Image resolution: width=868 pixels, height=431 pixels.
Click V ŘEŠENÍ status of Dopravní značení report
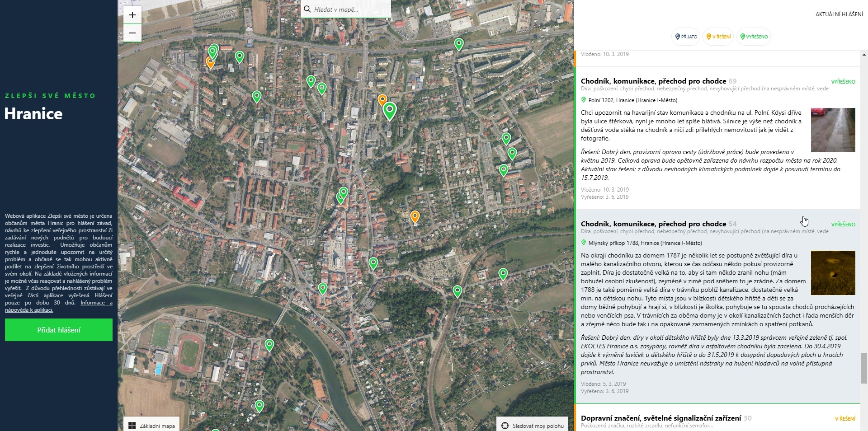(845, 419)
